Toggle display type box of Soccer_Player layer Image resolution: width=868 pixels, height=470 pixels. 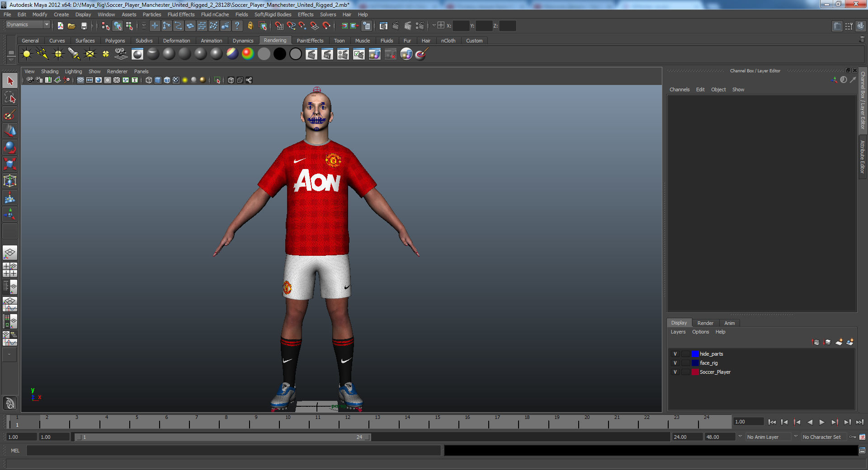tap(685, 372)
